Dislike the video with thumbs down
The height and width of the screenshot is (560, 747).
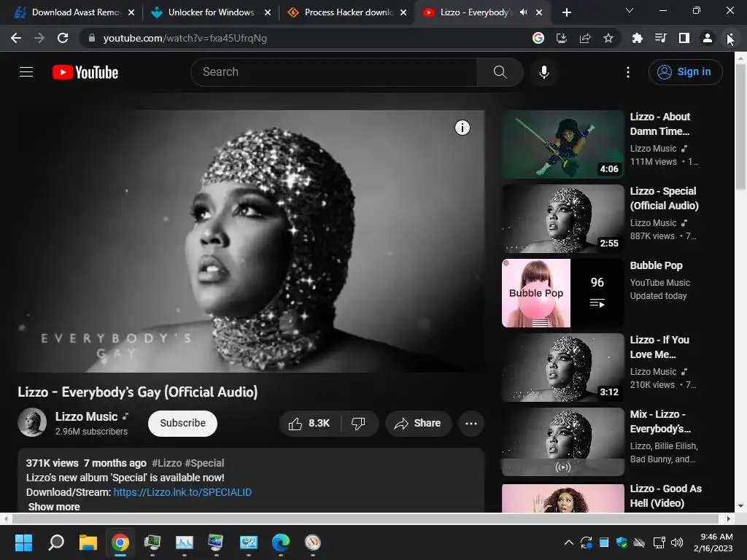358,424
